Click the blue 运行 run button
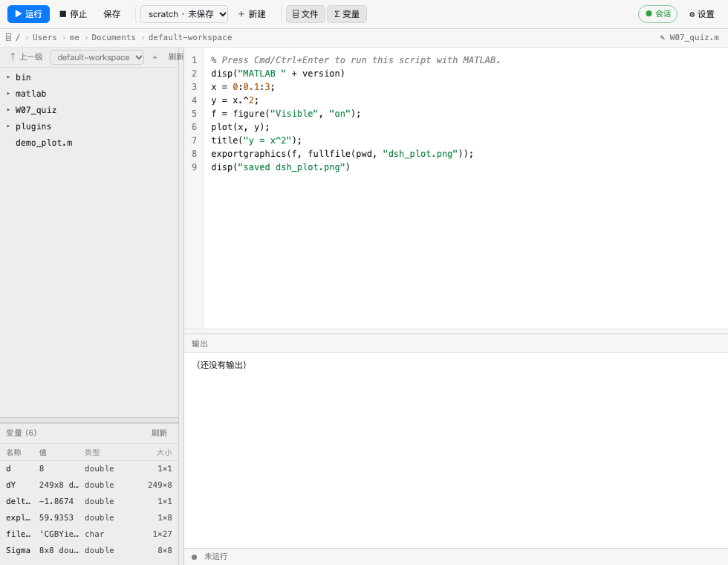This screenshot has height=565, width=728. [28, 14]
